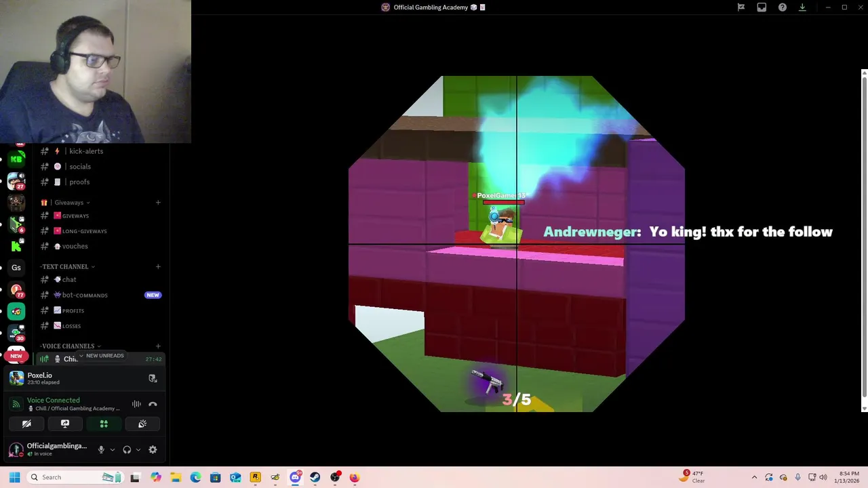This screenshot has width=868, height=488.
Task: Click the flag icon in Discord title bar
Action: coord(741,7)
